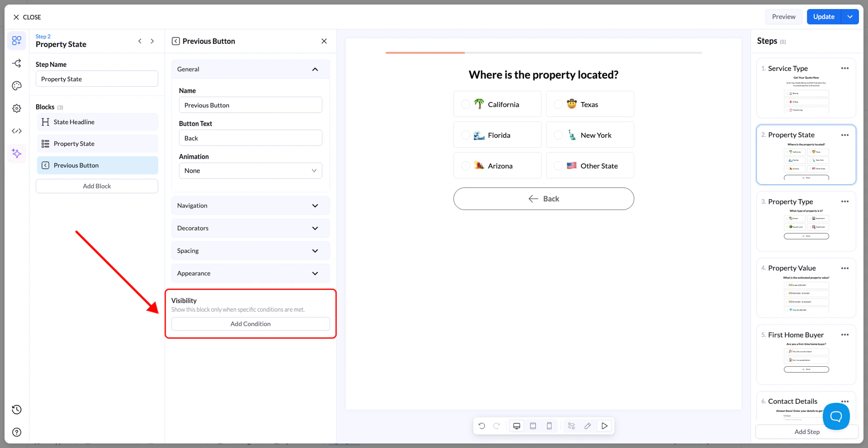This screenshot has height=448, width=868.
Task: Open the help question mark icon
Action: point(17,432)
